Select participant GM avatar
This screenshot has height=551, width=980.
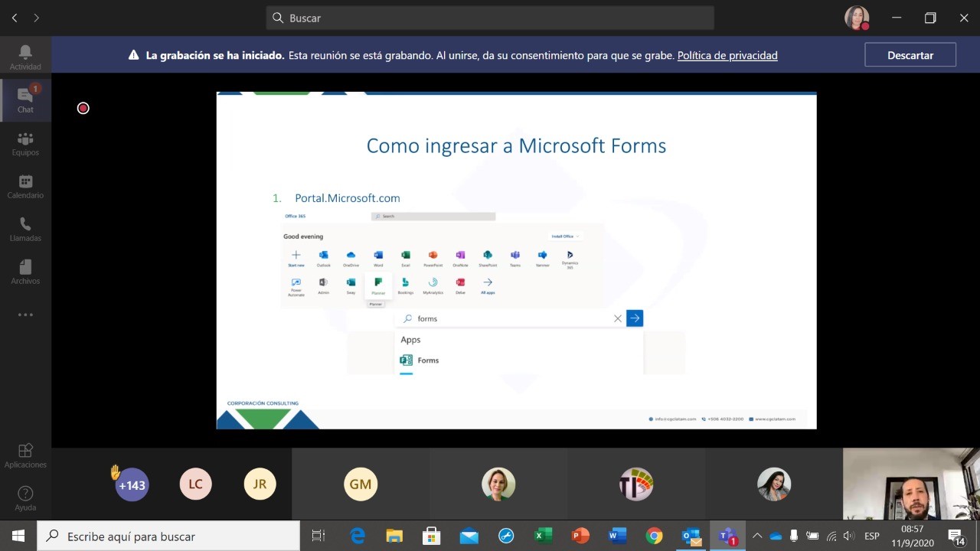coord(361,484)
